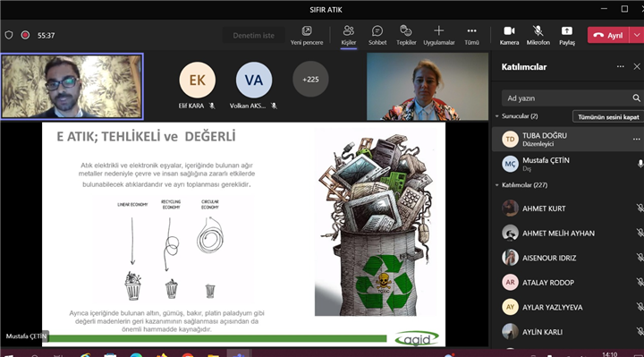Toggle the Kamera camera

click(509, 35)
